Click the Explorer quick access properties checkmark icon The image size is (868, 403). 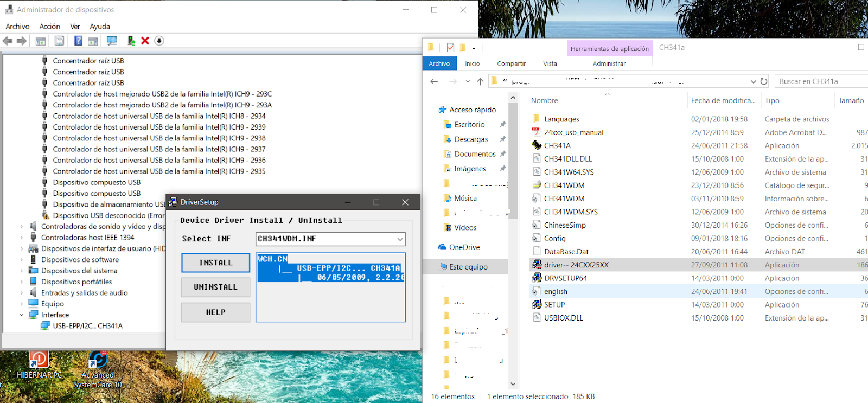(450, 48)
